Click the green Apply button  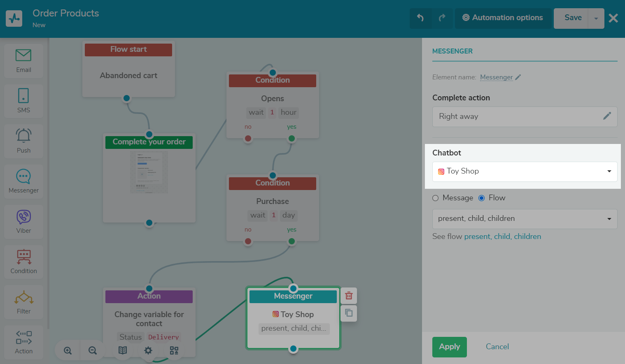coord(449,347)
